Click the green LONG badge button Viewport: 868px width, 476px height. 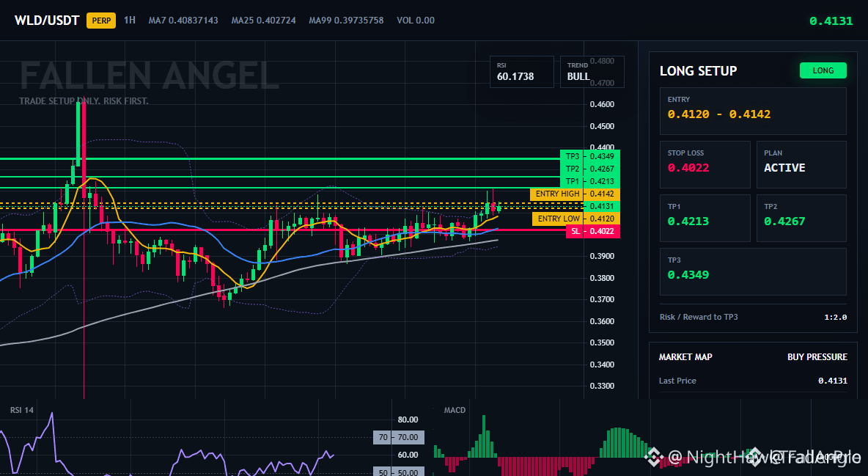[823, 70]
